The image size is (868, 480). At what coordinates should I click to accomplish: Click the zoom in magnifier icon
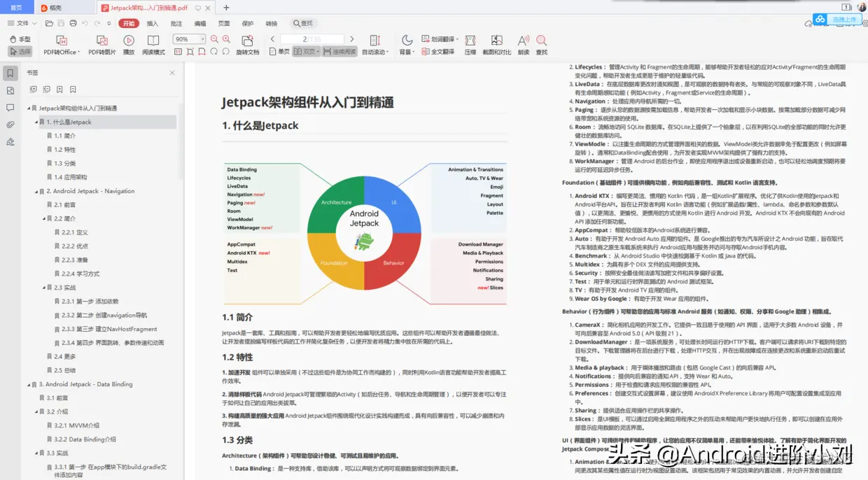[x=226, y=40]
